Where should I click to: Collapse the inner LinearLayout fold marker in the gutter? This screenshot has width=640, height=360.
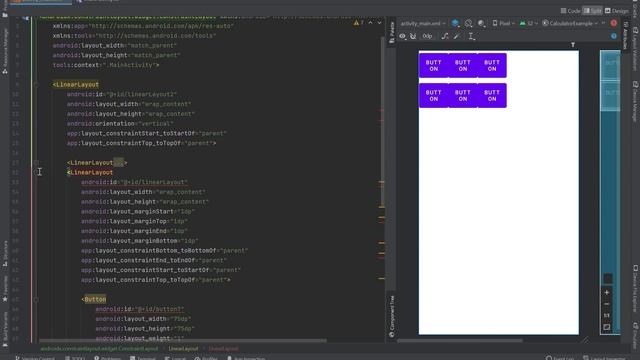click(x=36, y=172)
